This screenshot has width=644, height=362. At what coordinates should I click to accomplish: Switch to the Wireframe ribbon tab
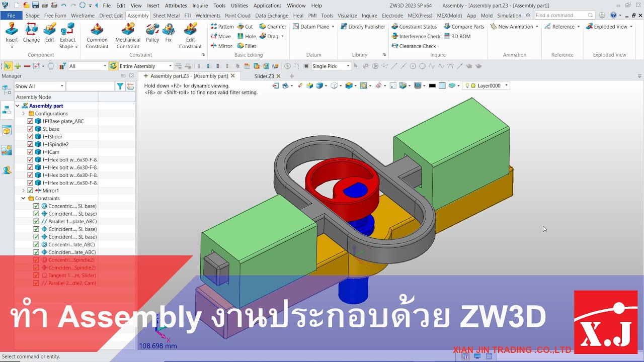point(83,16)
